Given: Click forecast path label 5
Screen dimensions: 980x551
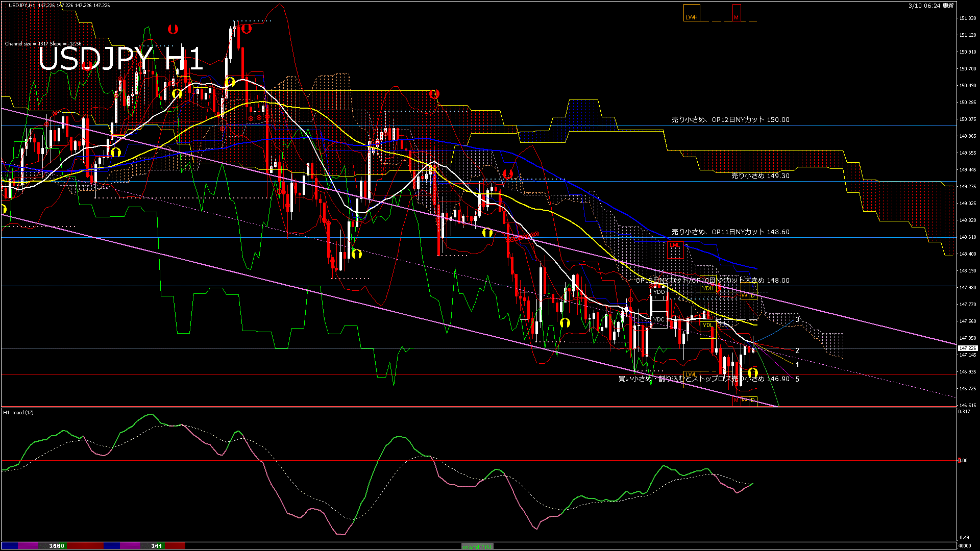Looking at the screenshot, I should point(797,380).
